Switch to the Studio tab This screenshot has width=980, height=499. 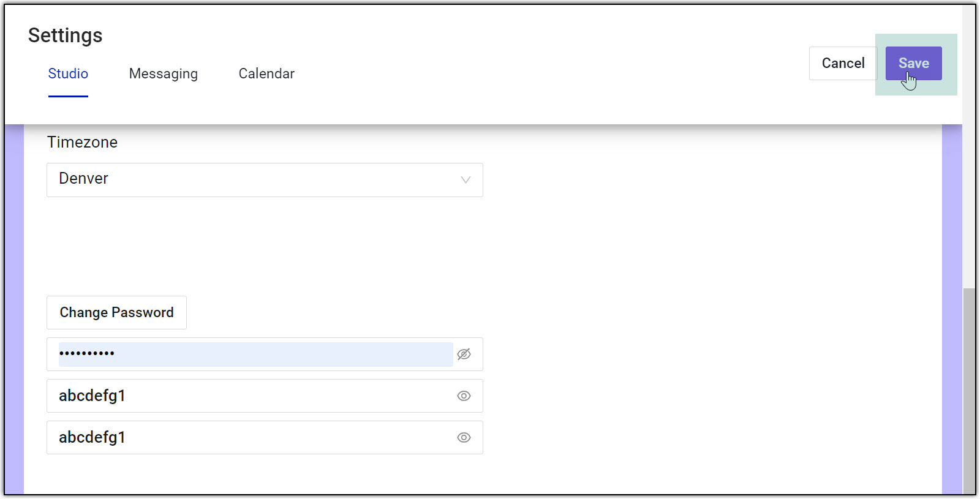click(68, 74)
